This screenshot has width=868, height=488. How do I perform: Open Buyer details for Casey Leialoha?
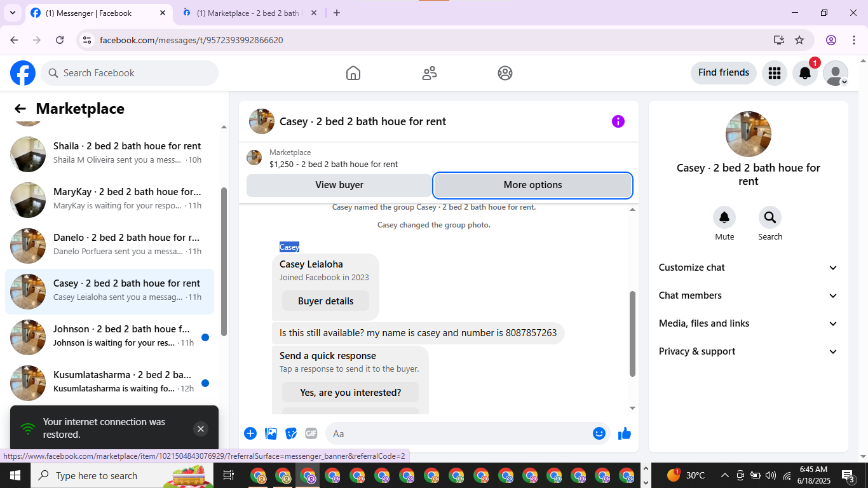coord(325,301)
